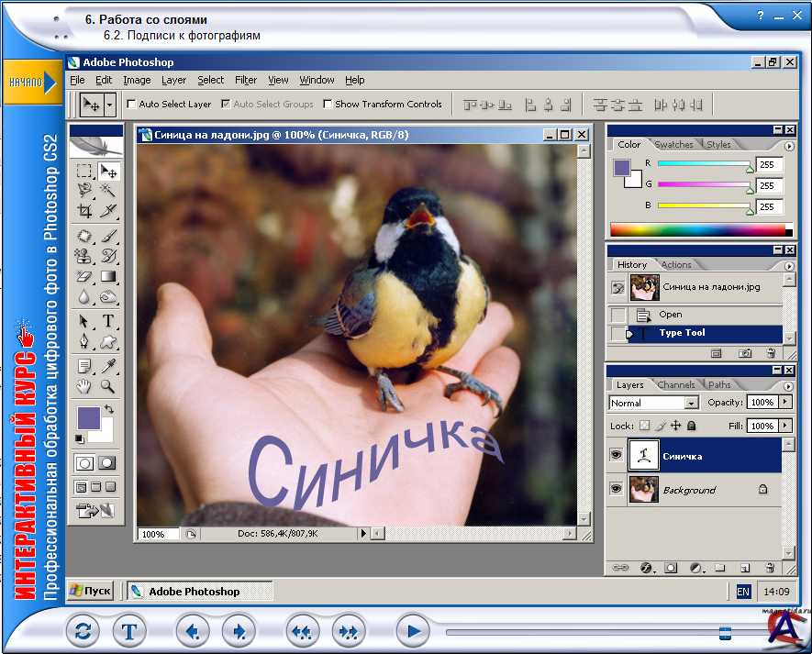Image resolution: width=812 pixels, height=654 pixels.
Task: Enable Auto Select Layer checkbox
Action: tap(131, 105)
